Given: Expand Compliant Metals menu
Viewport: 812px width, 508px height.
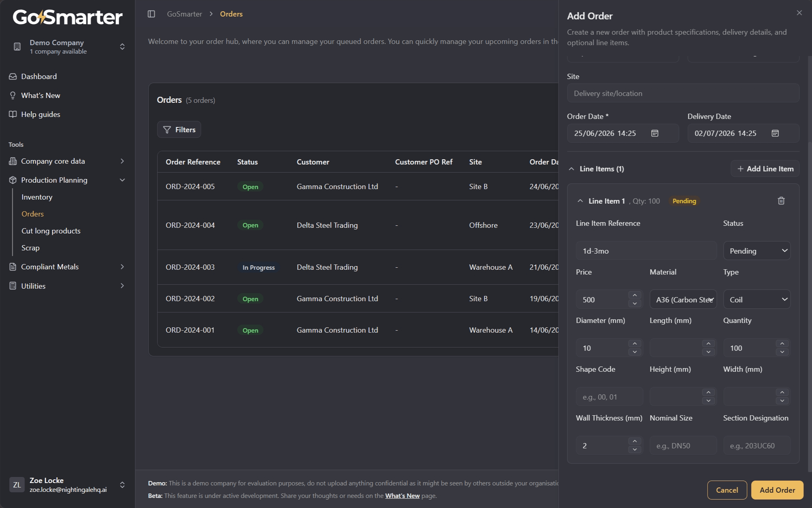Looking at the screenshot, I should 68,267.
